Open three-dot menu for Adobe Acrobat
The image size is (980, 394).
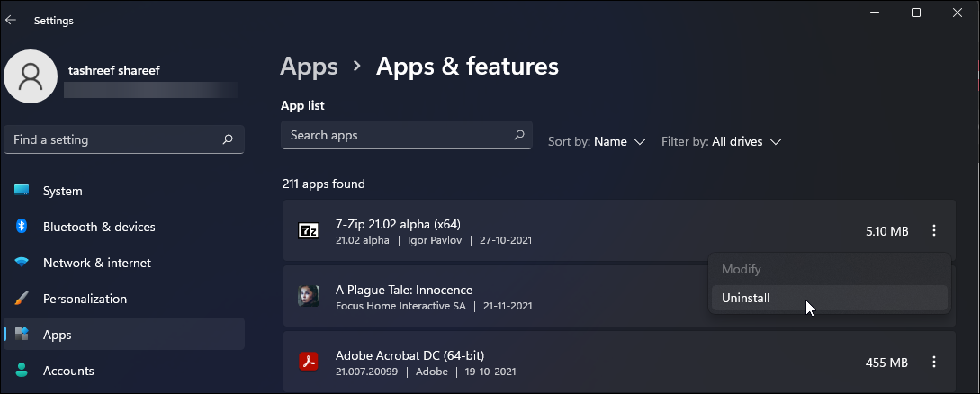click(x=934, y=362)
